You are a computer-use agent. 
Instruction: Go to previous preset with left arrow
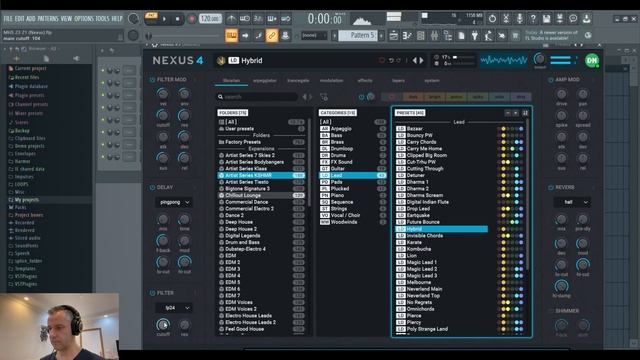coord(415,60)
